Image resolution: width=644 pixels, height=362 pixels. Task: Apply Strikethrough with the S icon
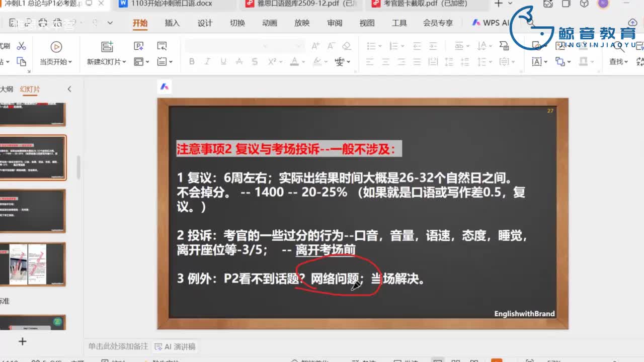(x=255, y=62)
